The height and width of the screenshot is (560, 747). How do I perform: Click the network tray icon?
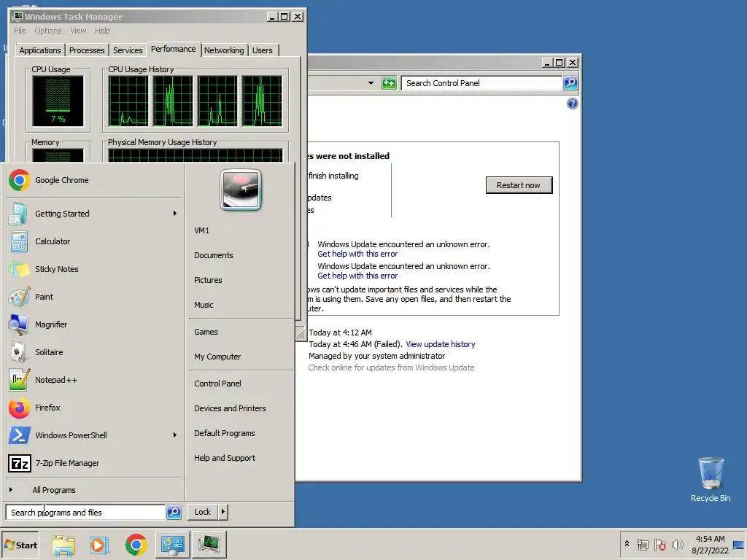pos(643,544)
